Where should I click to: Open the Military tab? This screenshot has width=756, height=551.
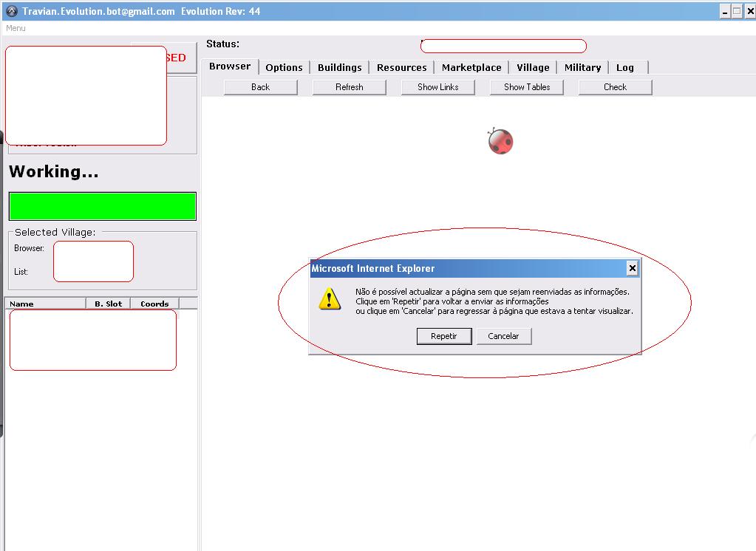coord(582,67)
